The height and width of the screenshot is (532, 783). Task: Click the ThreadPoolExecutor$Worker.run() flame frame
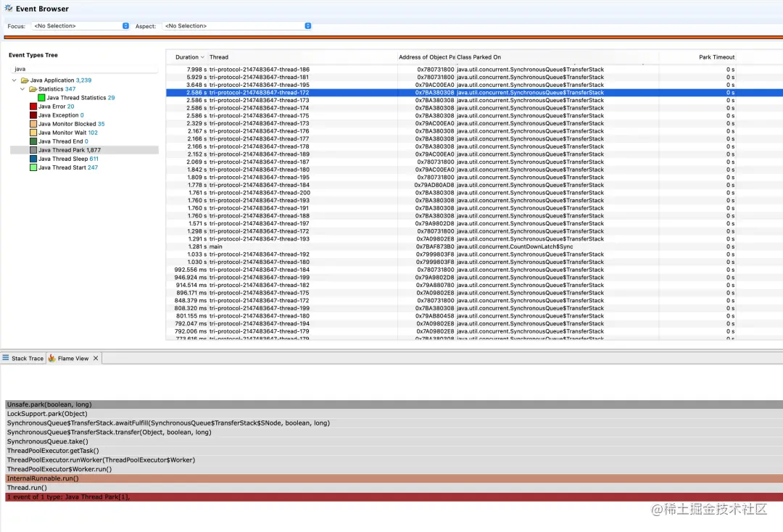pyautogui.click(x=394, y=469)
